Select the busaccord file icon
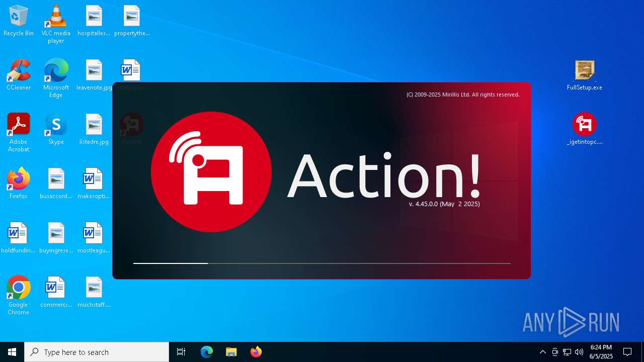The width and height of the screenshot is (644, 362). tap(56, 184)
